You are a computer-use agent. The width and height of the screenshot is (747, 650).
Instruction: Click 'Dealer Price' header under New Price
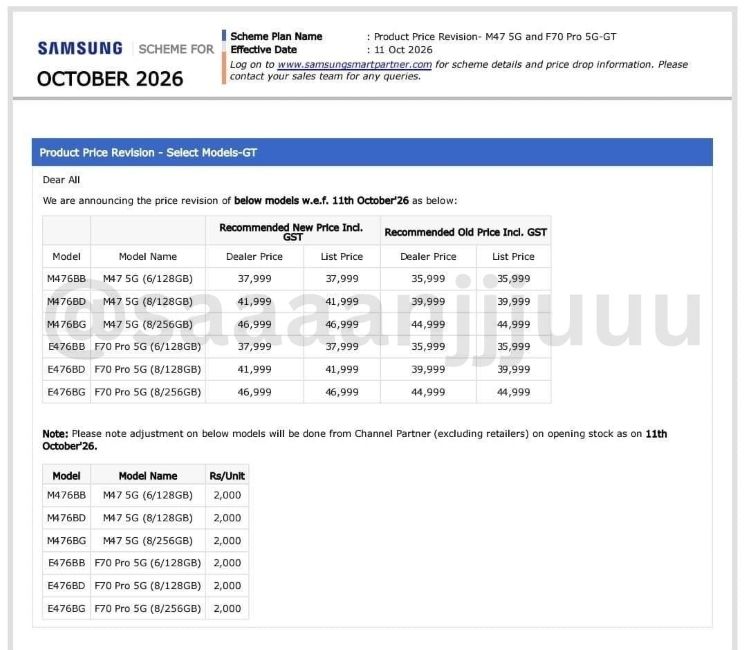coord(254,256)
